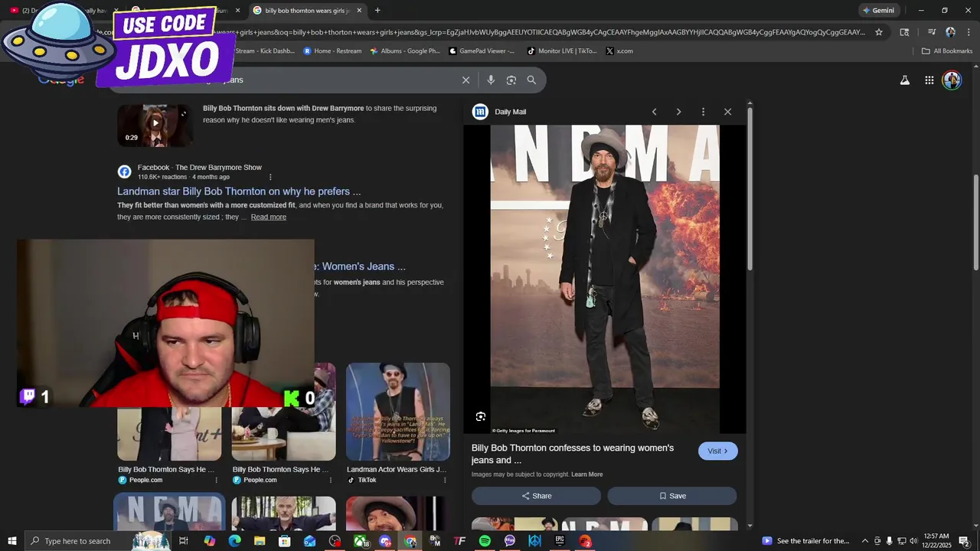Click Read more in Facebook result snippet

coord(268,217)
